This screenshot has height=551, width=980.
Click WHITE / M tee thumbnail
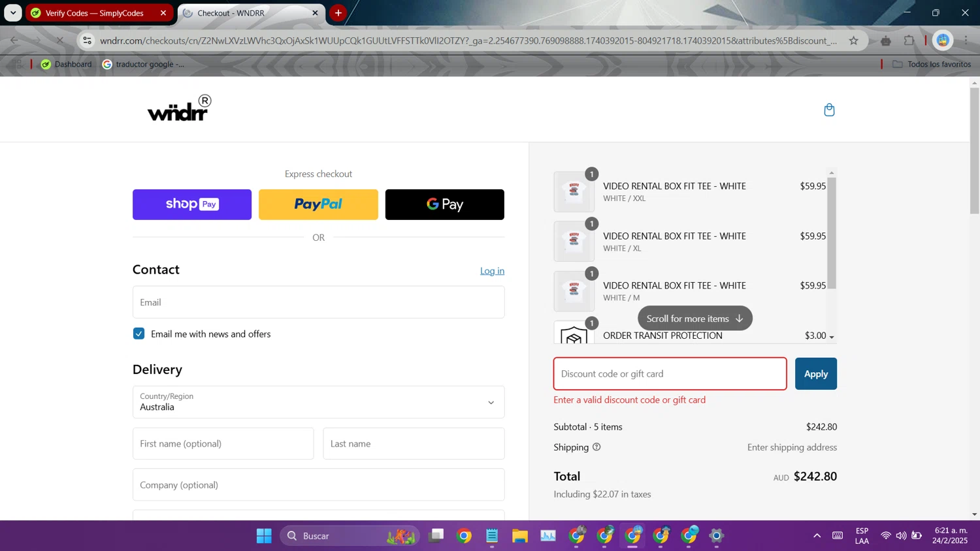(574, 291)
